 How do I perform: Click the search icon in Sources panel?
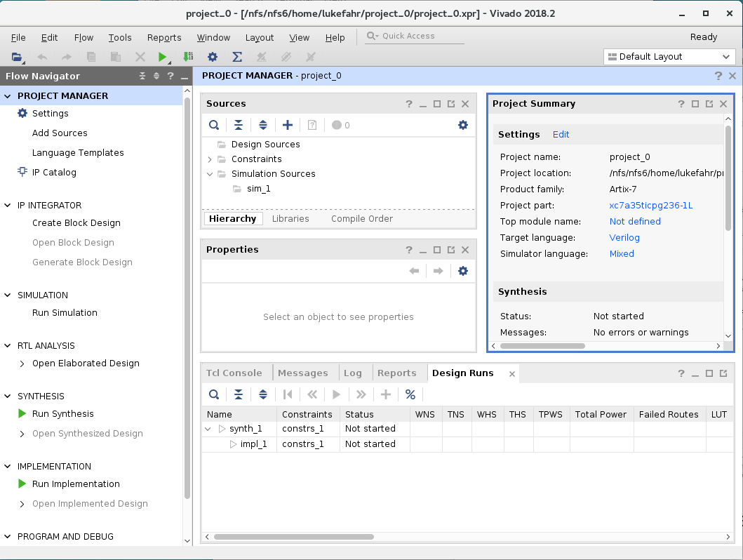click(x=214, y=125)
